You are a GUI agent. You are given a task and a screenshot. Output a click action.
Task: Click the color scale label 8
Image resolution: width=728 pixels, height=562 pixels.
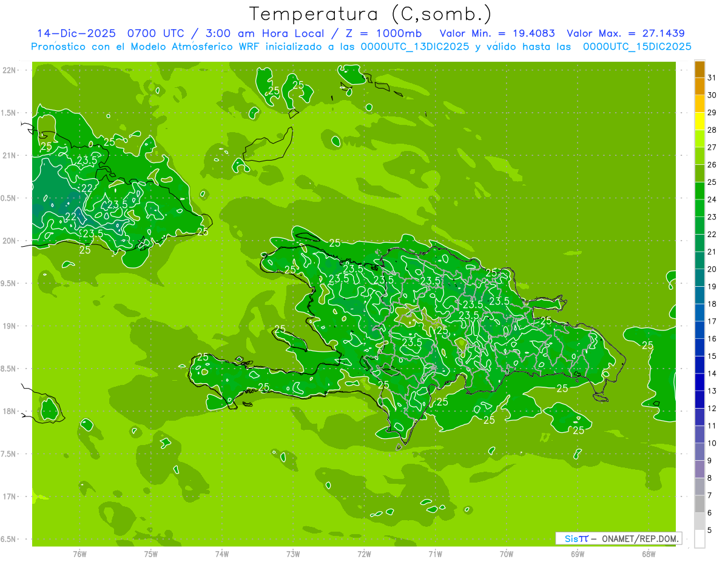pos(709,478)
